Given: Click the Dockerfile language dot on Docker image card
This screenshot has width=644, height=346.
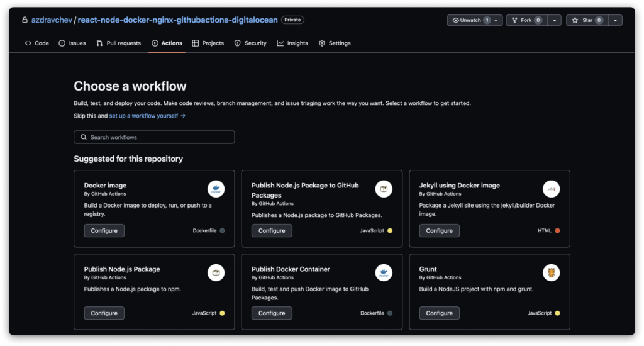Looking at the screenshot, I should [x=222, y=230].
